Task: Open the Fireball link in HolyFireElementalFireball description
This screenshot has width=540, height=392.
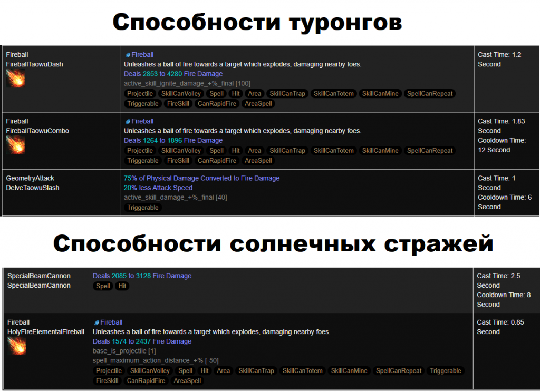Action: tap(111, 322)
